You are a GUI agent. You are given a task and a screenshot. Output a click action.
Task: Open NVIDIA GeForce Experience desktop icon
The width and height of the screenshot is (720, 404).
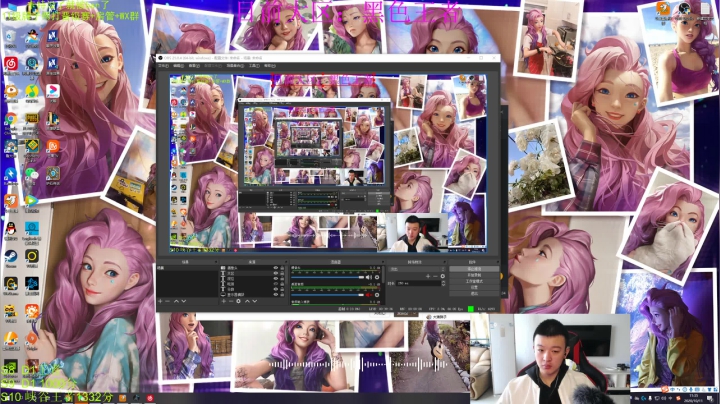pos(10,367)
